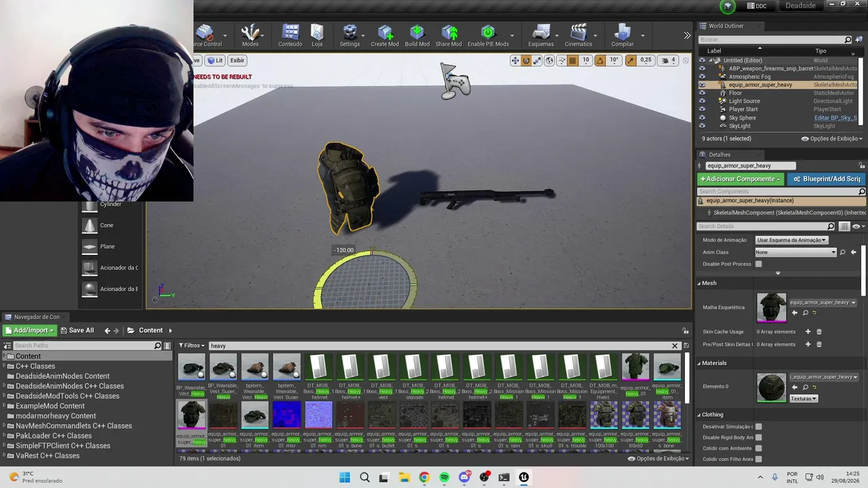Select the translate gizmo tool in viewport
The height and width of the screenshot is (488, 868).
(515, 60)
